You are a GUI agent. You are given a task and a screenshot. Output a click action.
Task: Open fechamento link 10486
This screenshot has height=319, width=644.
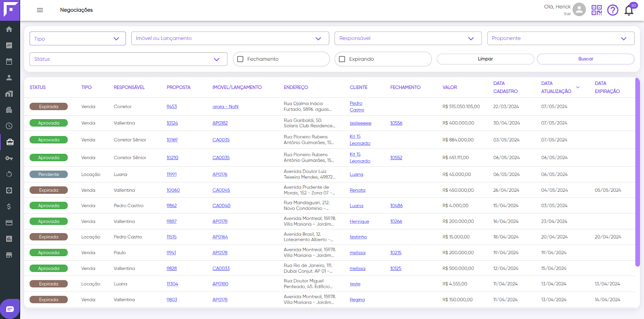pyautogui.click(x=396, y=205)
